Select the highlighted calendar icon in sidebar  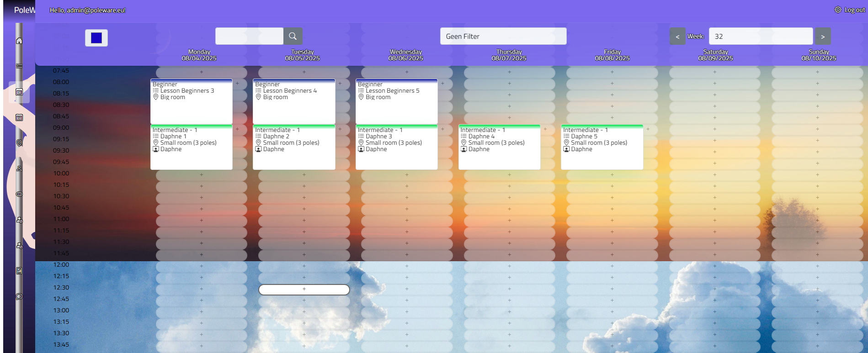tap(19, 92)
